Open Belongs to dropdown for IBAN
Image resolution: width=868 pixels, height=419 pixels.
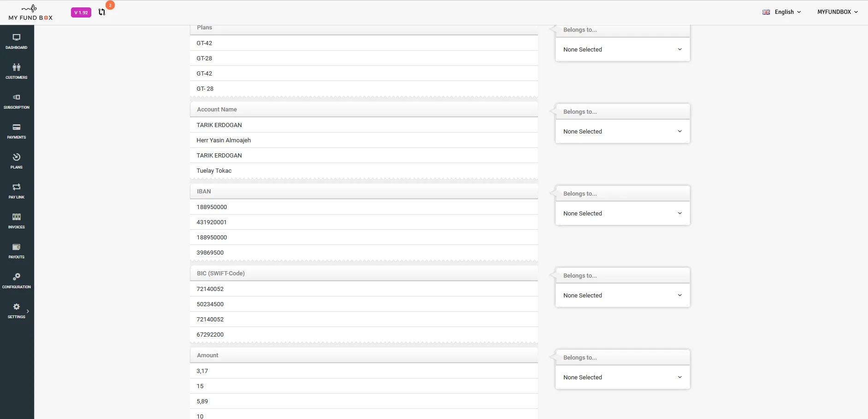(x=622, y=213)
